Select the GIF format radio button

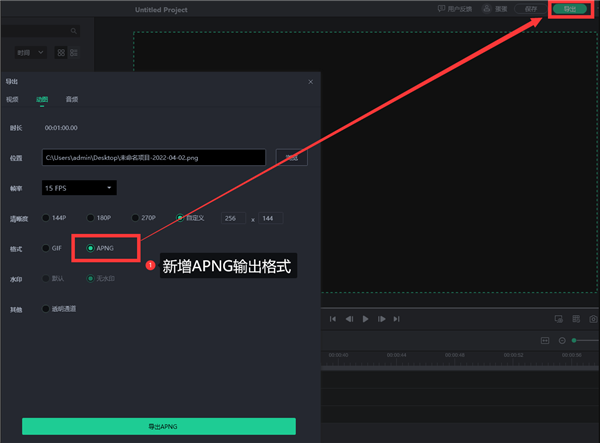pyautogui.click(x=46, y=248)
